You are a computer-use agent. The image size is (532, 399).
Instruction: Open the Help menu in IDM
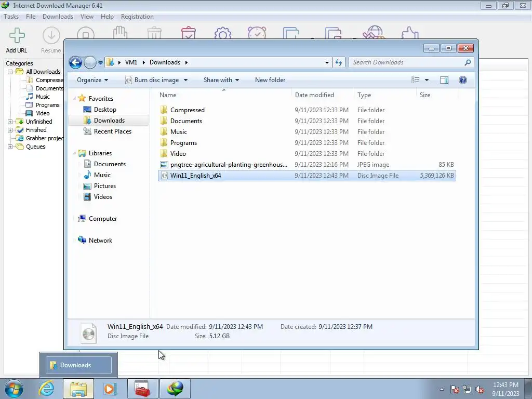pyautogui.click(x=107, y=17)
